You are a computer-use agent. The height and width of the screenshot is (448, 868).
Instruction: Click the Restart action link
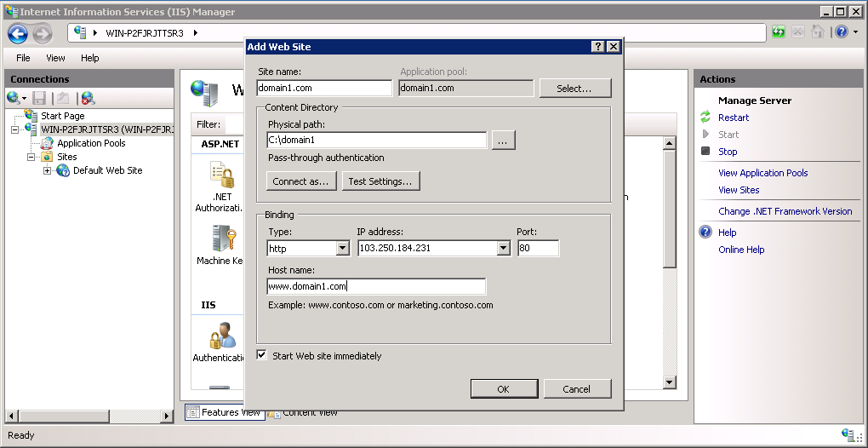coord(734,118)
